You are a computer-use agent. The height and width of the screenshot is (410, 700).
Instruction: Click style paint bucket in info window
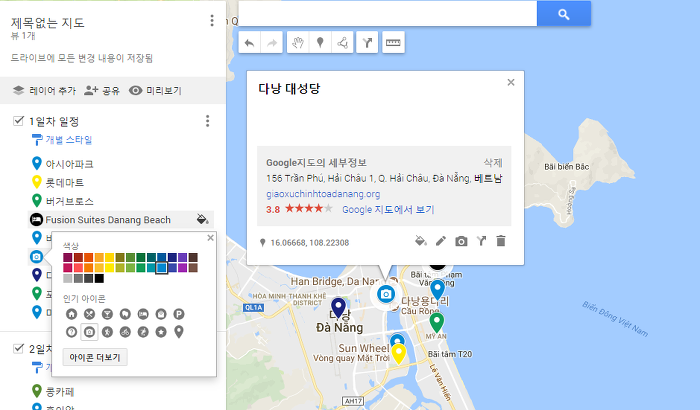[421, 241]
